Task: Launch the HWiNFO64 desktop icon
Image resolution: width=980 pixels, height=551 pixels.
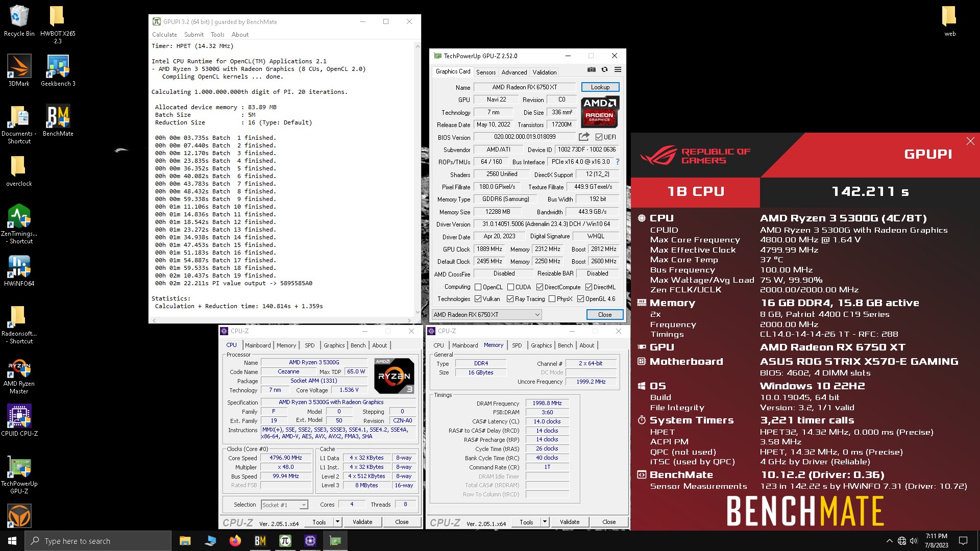Action: point(19,270)
